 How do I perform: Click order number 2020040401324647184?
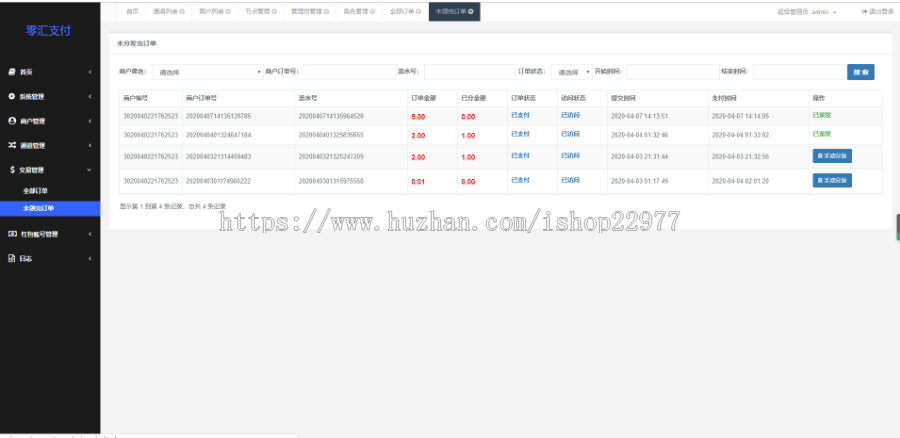(x=218, y=135)
